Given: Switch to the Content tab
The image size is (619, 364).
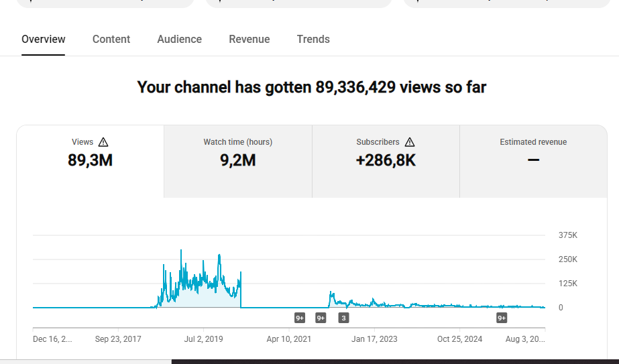Looking at the screenshot, I should (111, 39).
